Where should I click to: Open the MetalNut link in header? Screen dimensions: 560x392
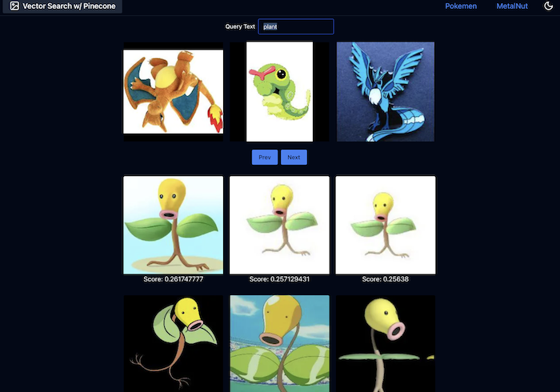[x=512, y=6]
